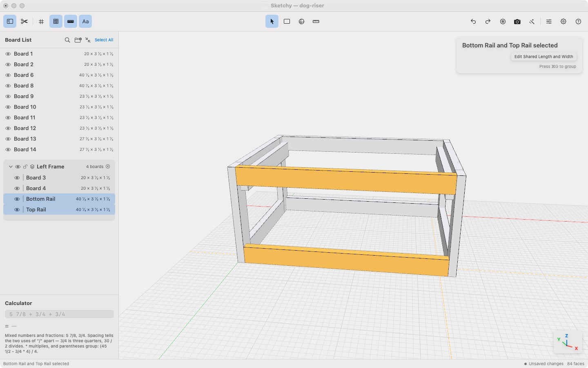Click the camera snapshot icon
The width and height of the screenshot is (588, 368).
pos(517,21)
